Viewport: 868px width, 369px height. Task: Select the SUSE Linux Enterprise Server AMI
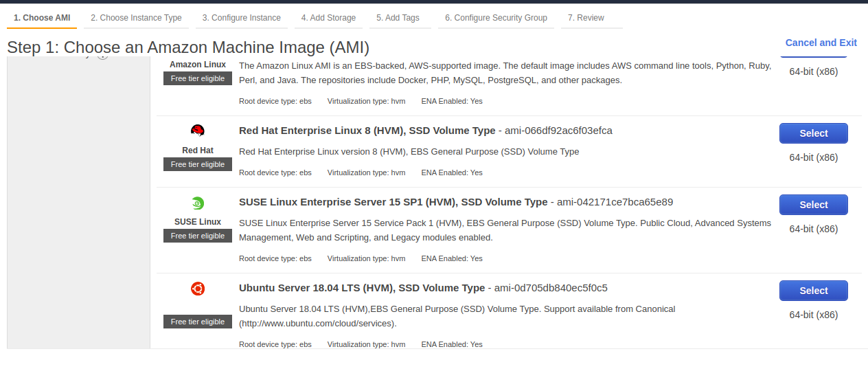pyautogui.click(x=813, y=205)
